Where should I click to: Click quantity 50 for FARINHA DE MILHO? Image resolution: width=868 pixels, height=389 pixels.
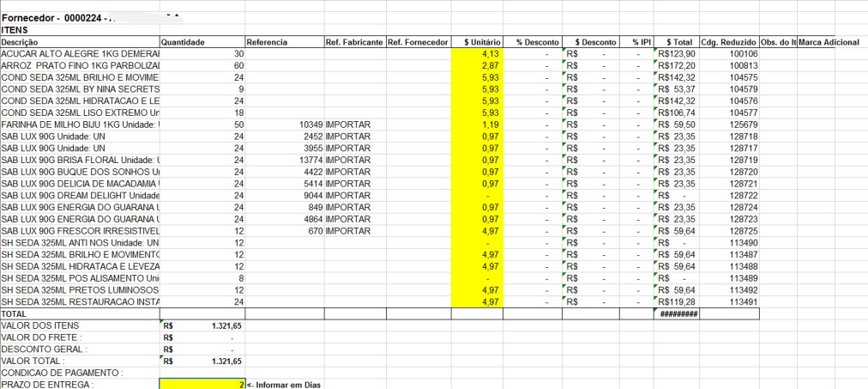point(202,125)
